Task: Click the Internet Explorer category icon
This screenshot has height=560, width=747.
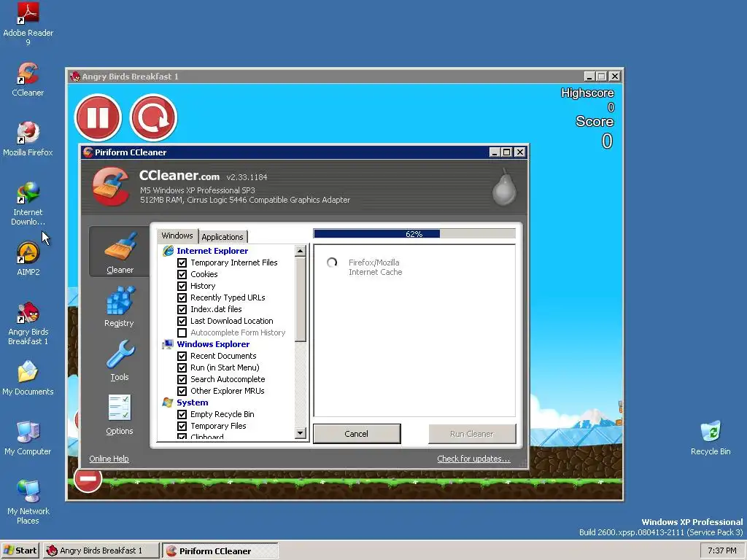Action: point(169,251)
